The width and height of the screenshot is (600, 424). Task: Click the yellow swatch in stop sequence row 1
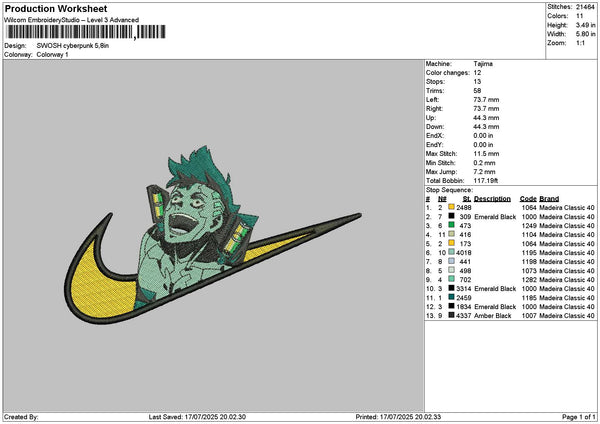pos(452,207)
